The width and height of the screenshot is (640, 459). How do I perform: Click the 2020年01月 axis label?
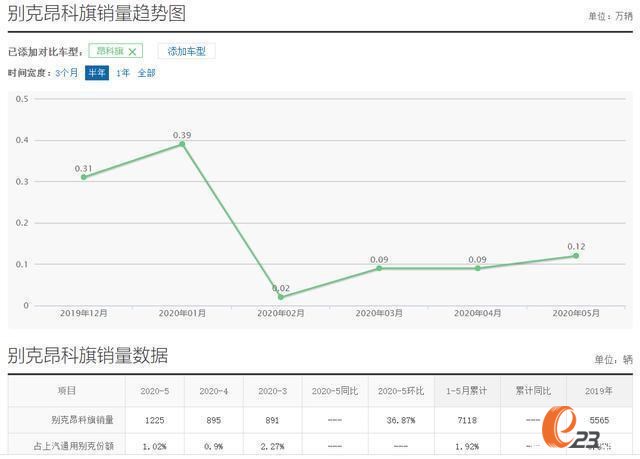click(x=182, y=313)
